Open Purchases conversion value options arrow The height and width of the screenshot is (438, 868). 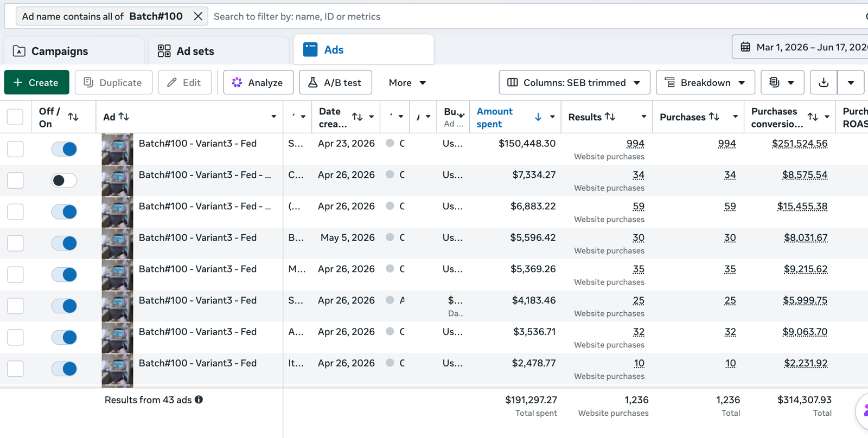pos(827,117)
